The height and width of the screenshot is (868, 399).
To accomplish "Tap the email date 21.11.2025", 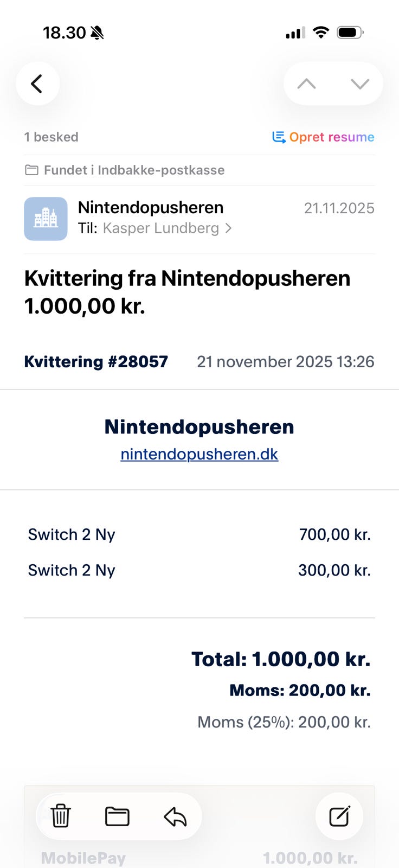I will click(339, 208).
